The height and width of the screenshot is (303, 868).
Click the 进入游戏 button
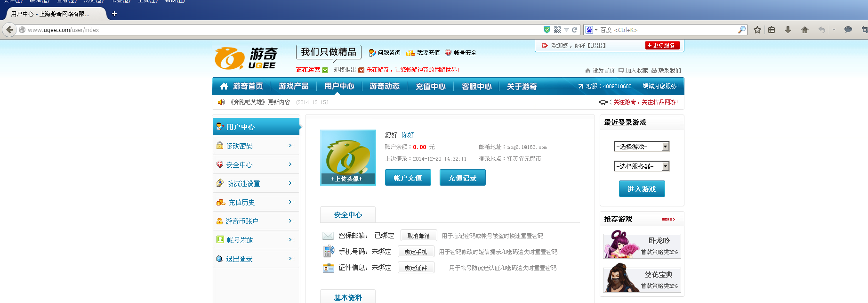[x=642, y=188]
